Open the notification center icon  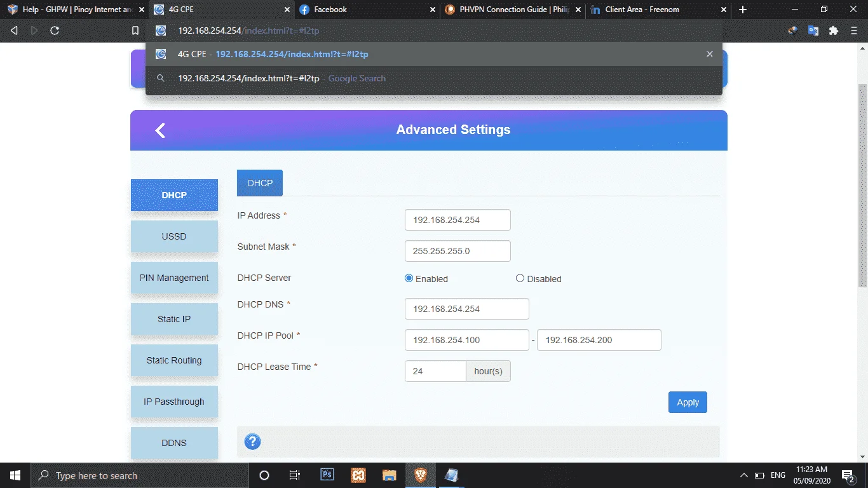click(x=847, y=475)
